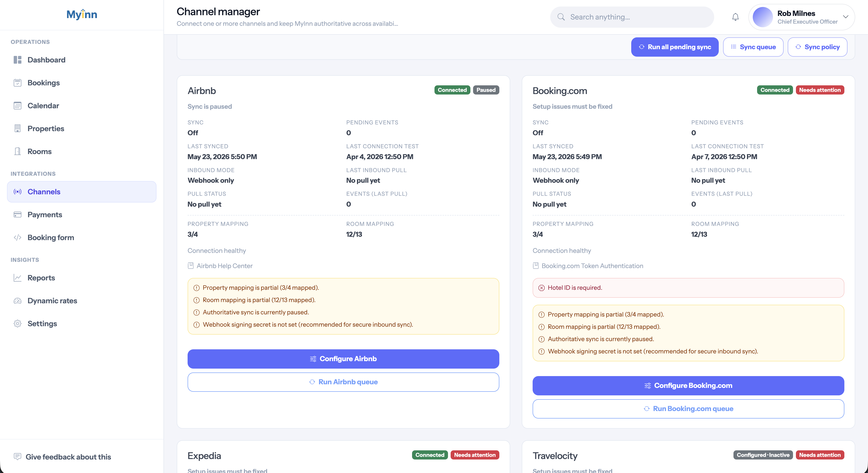Click the Reports chart icon
This screenshot has height=473, width=868.
coord(18,278)
